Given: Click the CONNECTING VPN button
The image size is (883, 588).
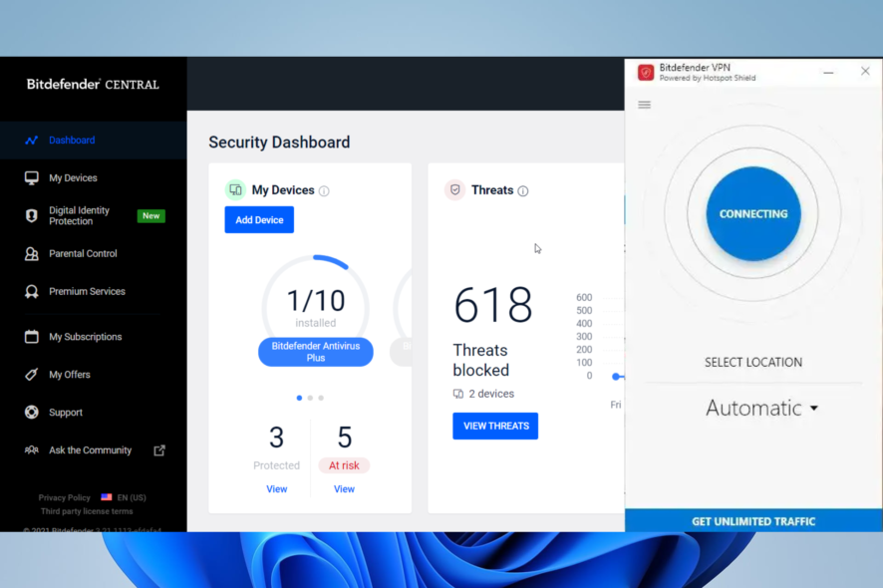Looking at the screenshot, I should [x=753, y=214].
